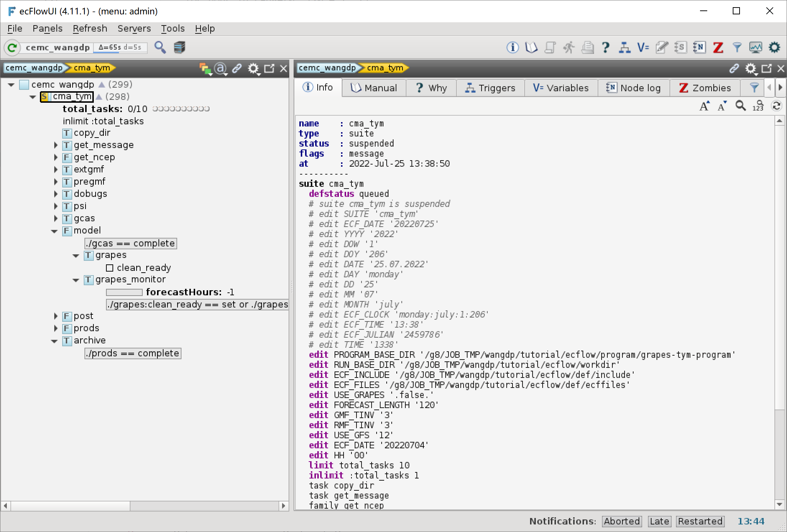
Task: Click the green refresh server button
Action: click(x=12, y=47)
